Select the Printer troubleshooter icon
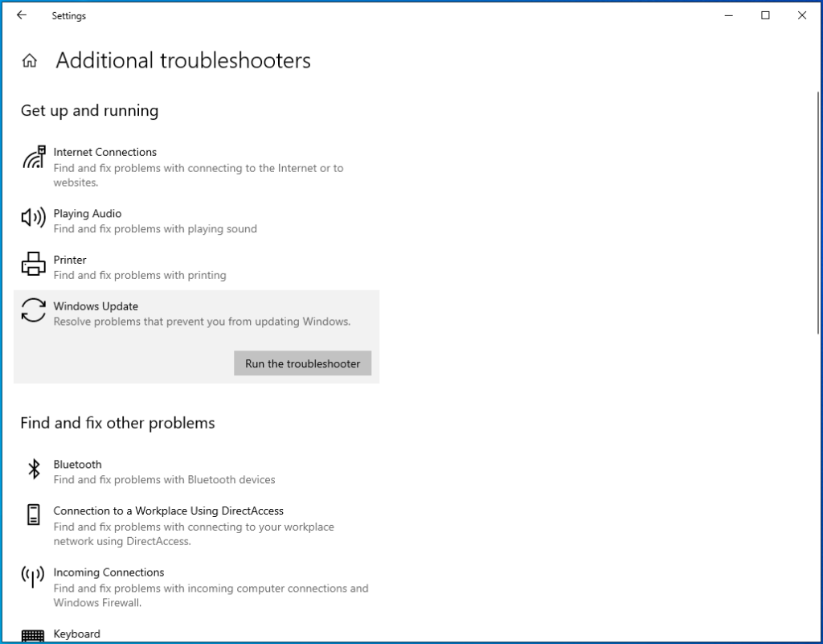The height and width of the screenshot is (644, 823). tap(32, 264)
